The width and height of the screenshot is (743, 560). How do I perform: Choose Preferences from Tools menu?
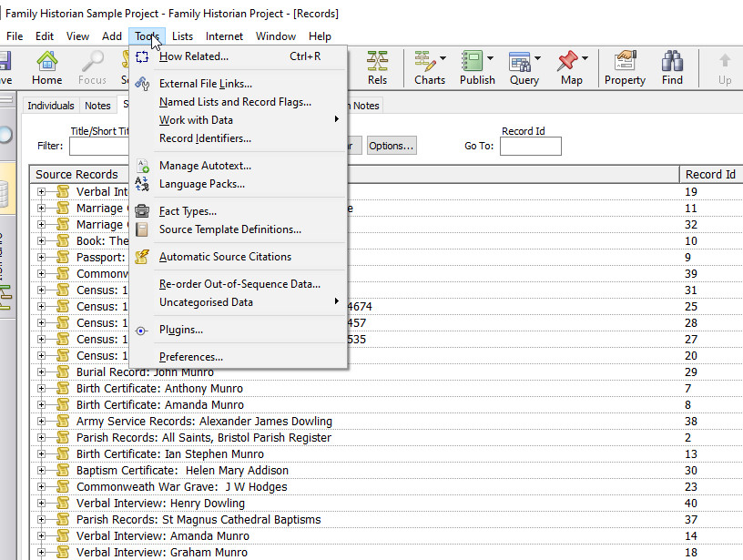(191, 357)
